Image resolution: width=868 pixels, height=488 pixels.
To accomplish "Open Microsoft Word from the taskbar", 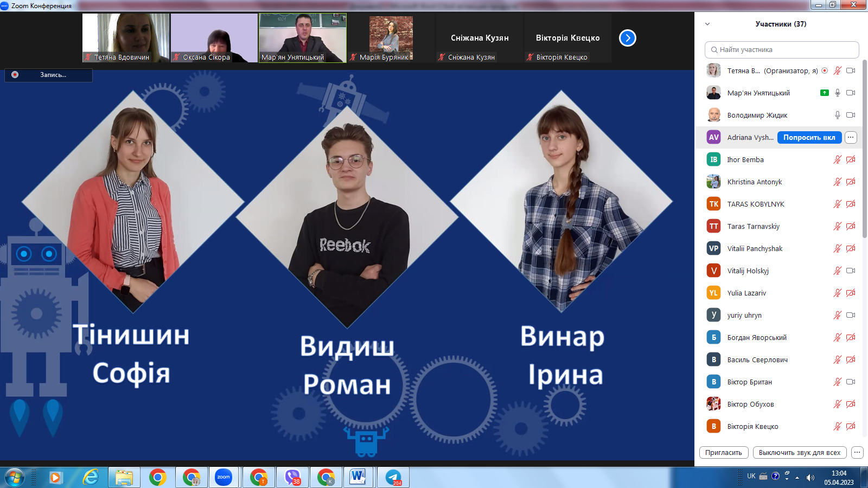I will pyautogui.click(x=358, y=477).
